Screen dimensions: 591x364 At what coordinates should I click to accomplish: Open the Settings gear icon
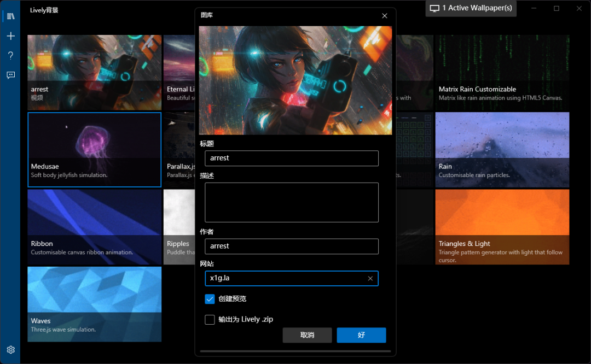[x=10, y=350]
